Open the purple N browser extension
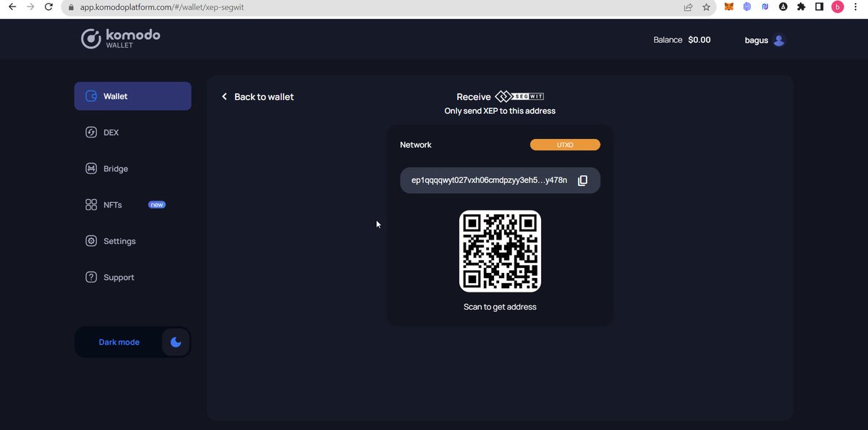Screen dimensions: 868x430 765,7
